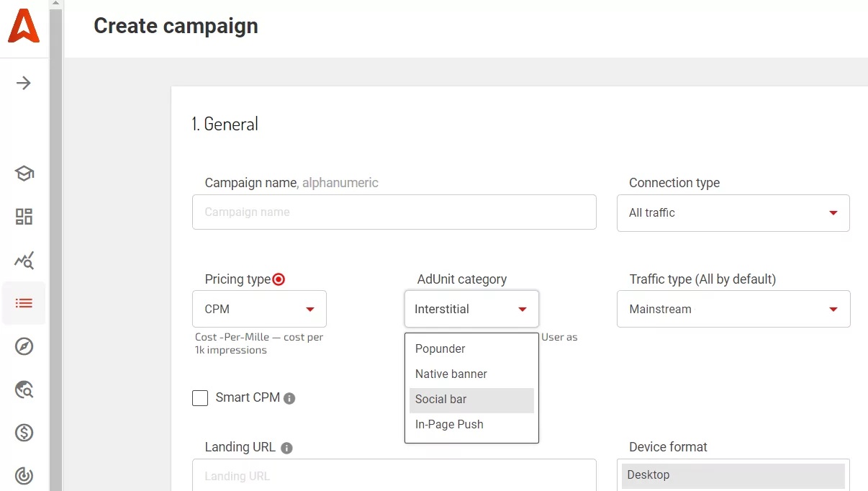The width and height of the screenshot is (868, 491).
Task: Expand the sidebar with the arrow icon
Action: tap(24, 83)
